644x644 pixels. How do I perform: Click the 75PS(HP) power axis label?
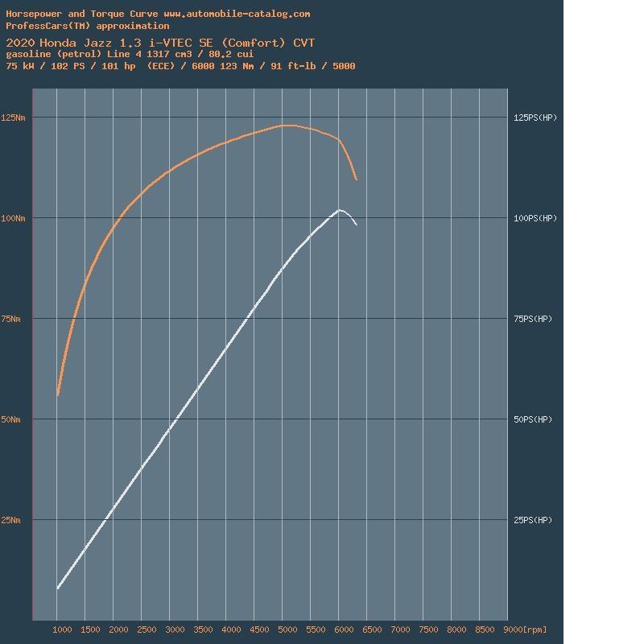click(x=533, y=319)
